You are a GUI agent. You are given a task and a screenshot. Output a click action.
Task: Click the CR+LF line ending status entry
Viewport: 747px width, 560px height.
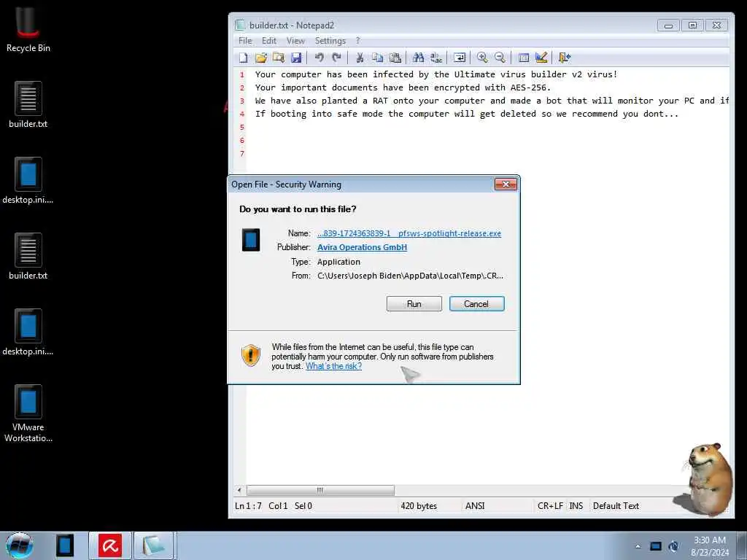tap(550, 506)
